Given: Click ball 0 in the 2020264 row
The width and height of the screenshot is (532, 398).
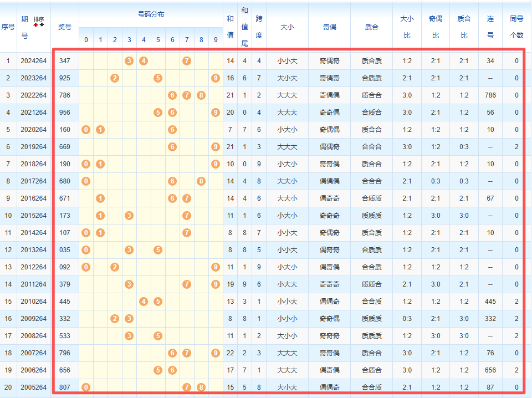Looking at the screenshot, I should tap(86, 130).
